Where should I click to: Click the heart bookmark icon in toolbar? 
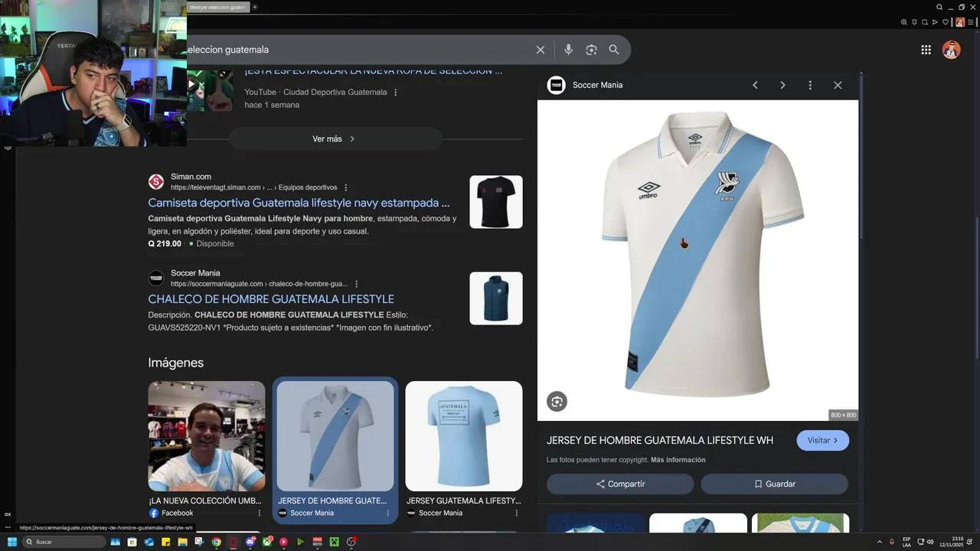click(x=946, y=22)
